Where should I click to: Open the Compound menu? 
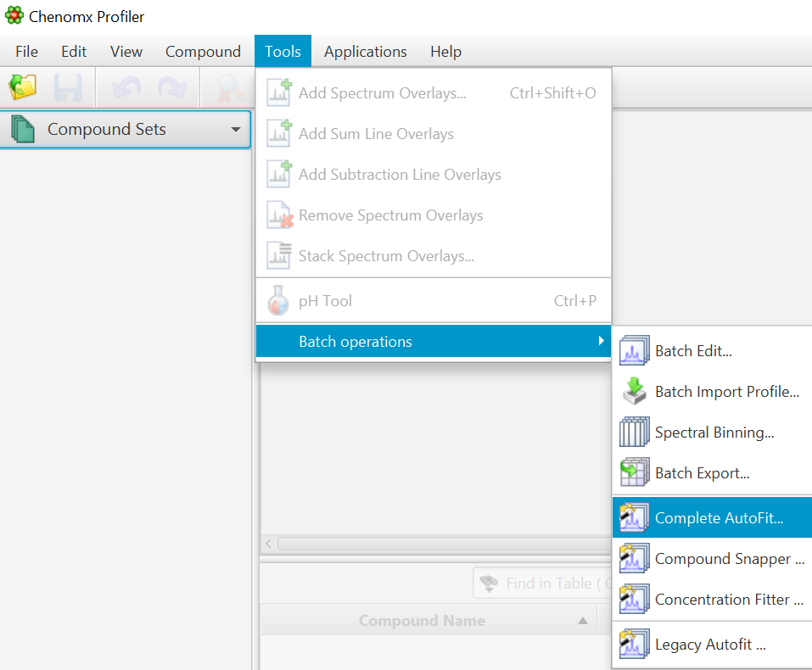pos(203,52)
